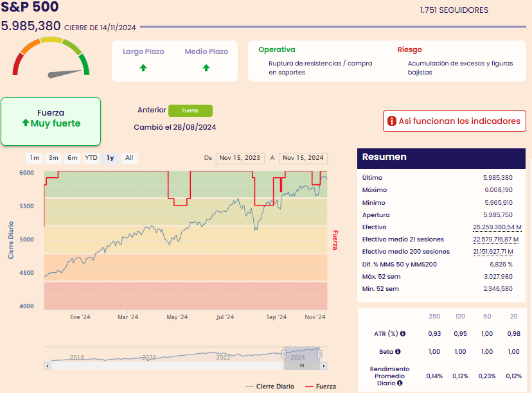Click the 1.751 SEGUIDORES text
Viewport: 532px width, 393px height.
[x=454, y=10]
